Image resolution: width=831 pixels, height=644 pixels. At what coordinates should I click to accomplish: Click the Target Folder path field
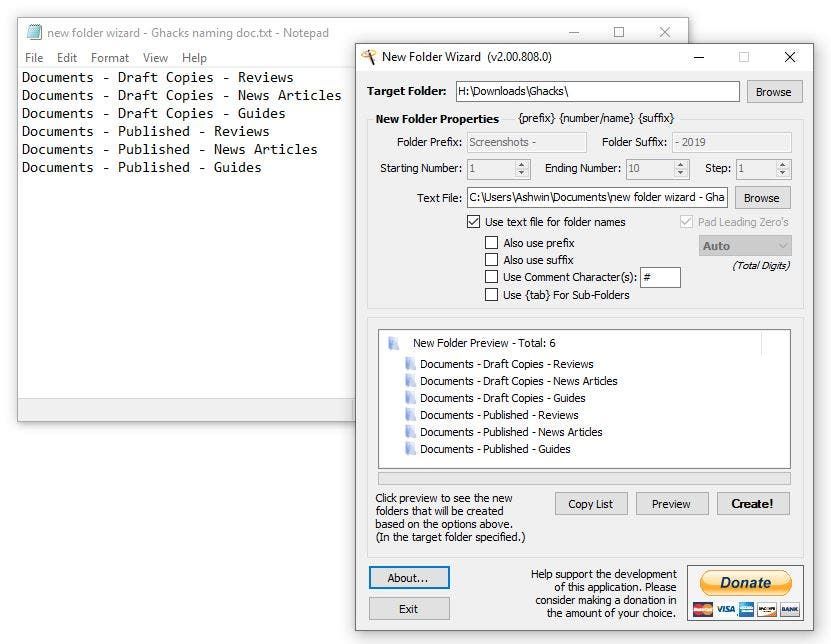597,91
